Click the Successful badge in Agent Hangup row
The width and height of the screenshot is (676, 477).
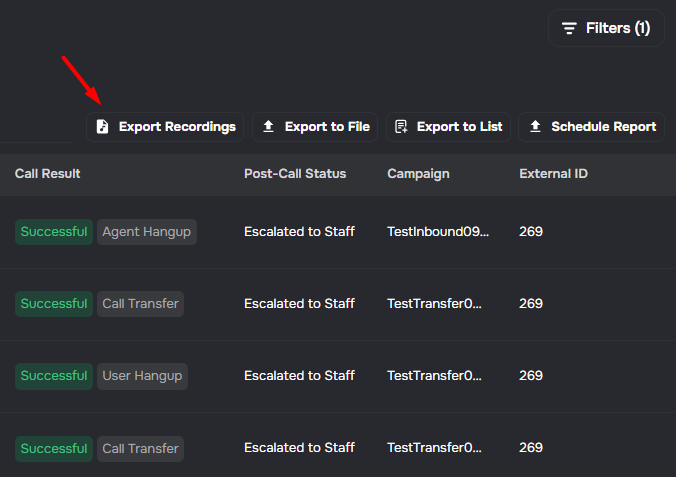[54, 232]
